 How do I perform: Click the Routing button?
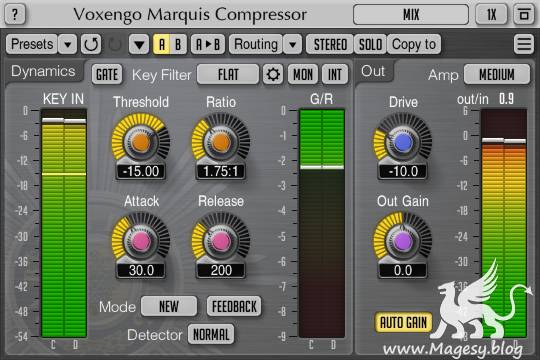[256, 44]
